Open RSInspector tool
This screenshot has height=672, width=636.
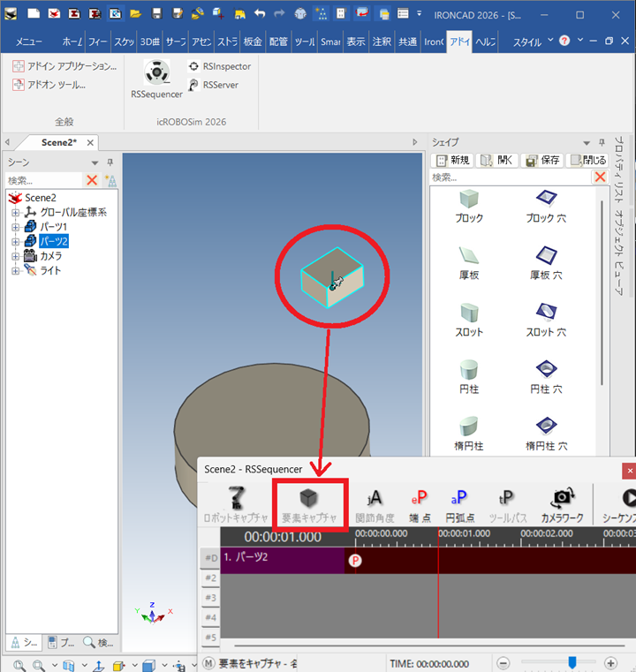coord(219,66)
